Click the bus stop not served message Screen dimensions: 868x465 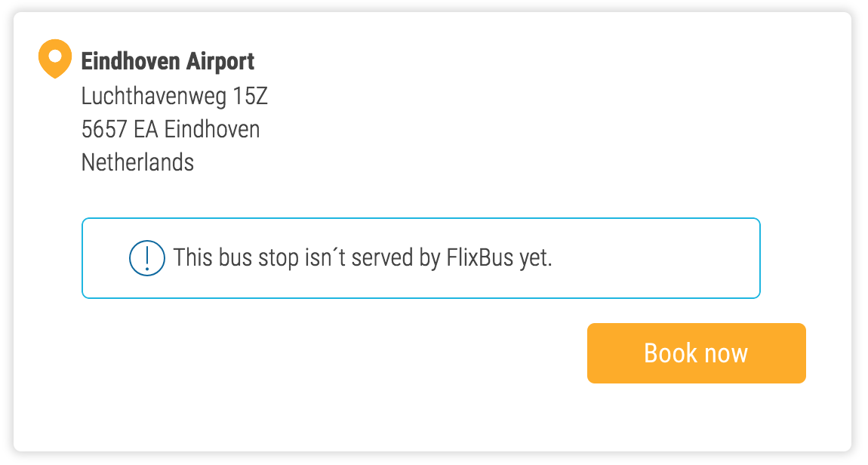pos(362,258)
